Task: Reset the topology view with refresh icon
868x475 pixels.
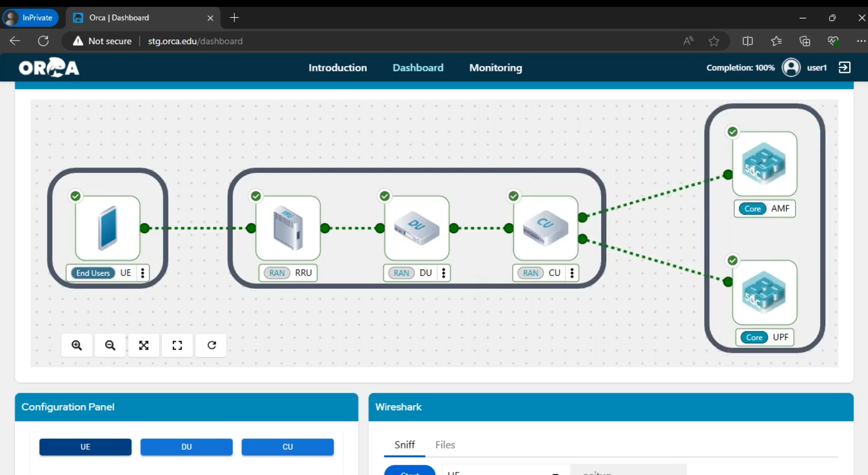Action: tap(211, 345)
